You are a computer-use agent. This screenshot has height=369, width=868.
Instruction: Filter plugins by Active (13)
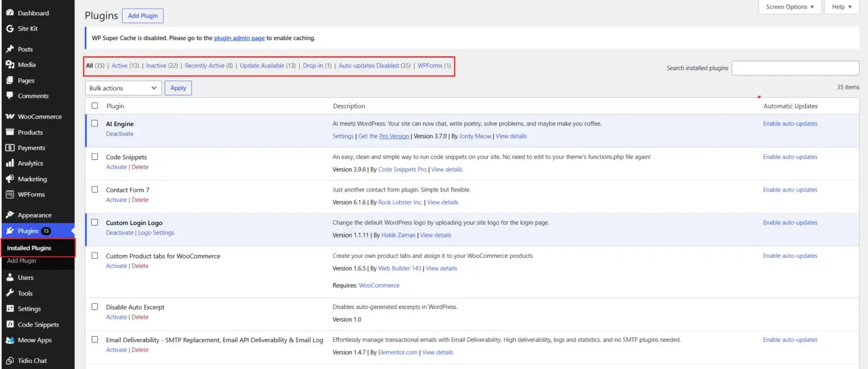tap(125, 66)
